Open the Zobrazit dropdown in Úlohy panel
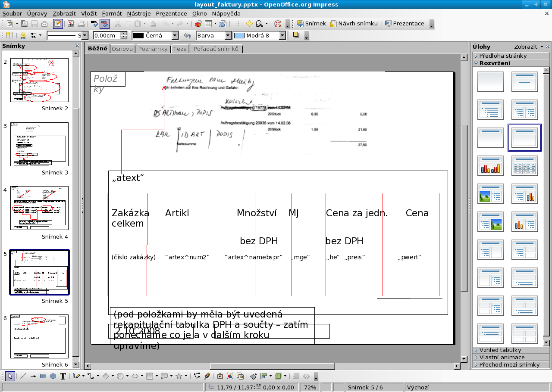This screenshot has width=552, height=392. (x=528, y=47)
